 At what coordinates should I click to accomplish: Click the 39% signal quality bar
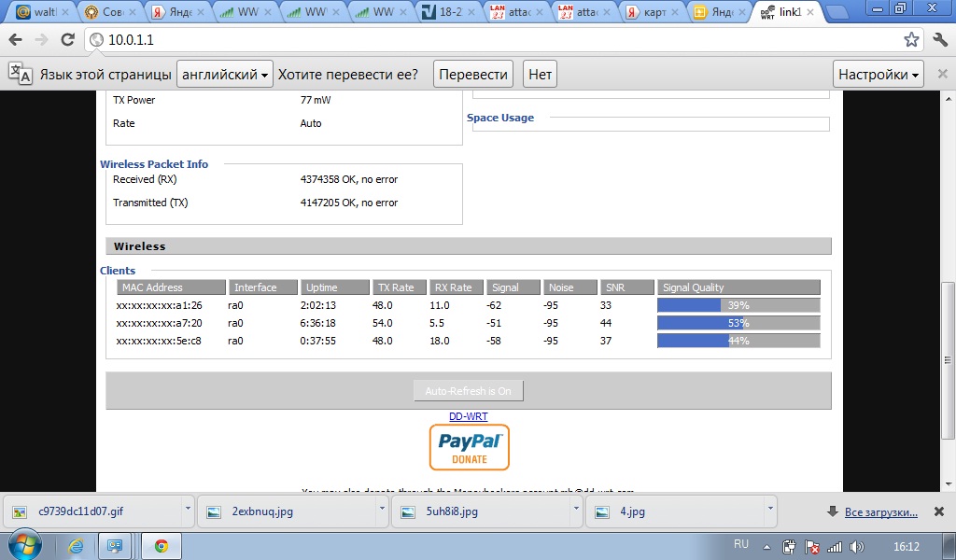pos(738,305)
